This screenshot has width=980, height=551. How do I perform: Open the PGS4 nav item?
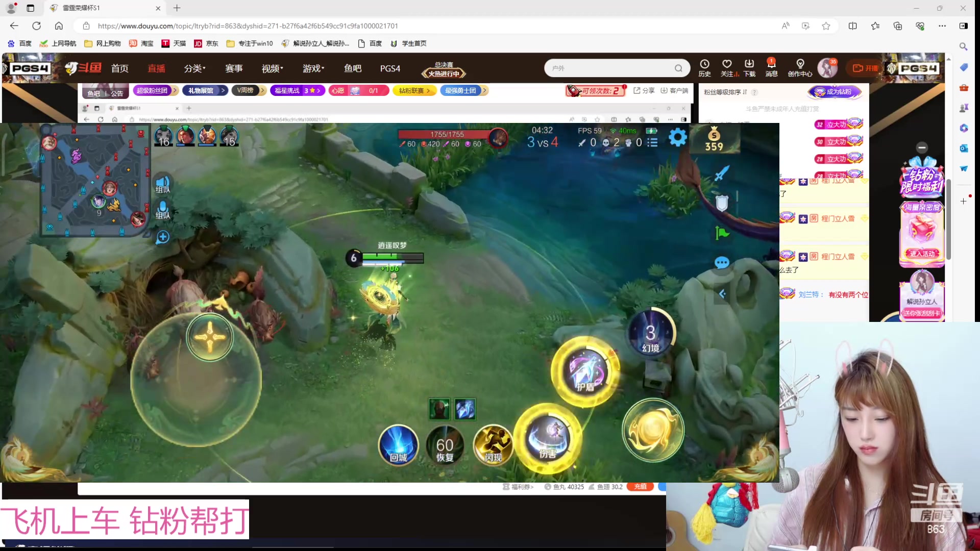tap(390, 68)
